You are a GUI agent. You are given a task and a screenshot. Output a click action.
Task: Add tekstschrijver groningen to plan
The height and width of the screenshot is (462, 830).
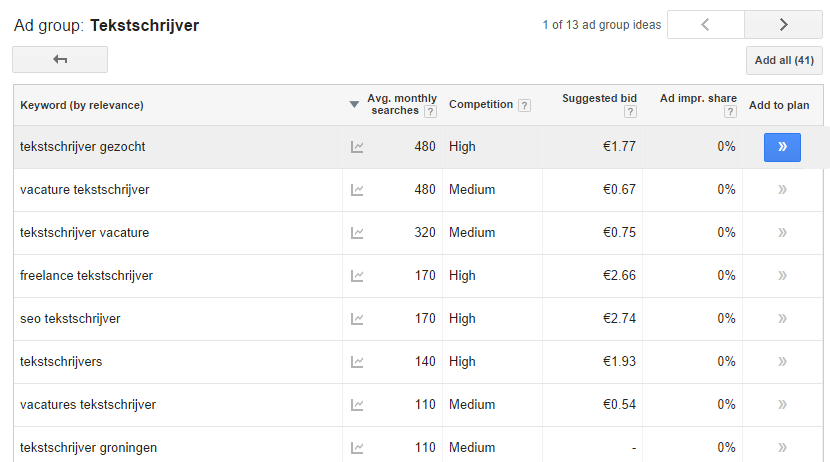click(x=782, y=447)
